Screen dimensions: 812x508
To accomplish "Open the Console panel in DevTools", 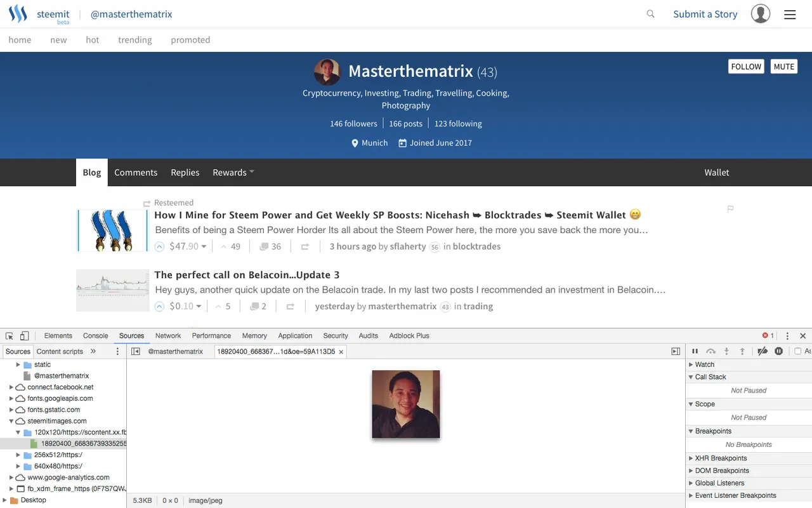I will click(96, 335).
